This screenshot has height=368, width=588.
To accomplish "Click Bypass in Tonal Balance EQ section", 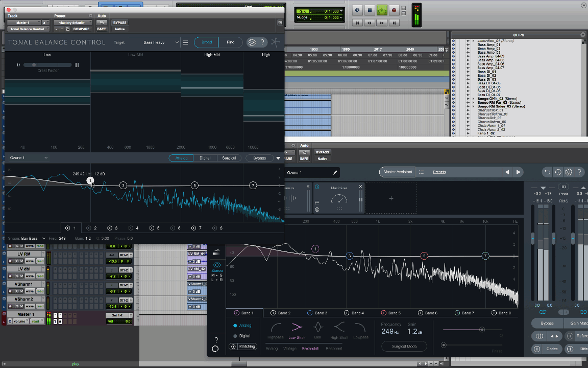I will tap(259, 158).
